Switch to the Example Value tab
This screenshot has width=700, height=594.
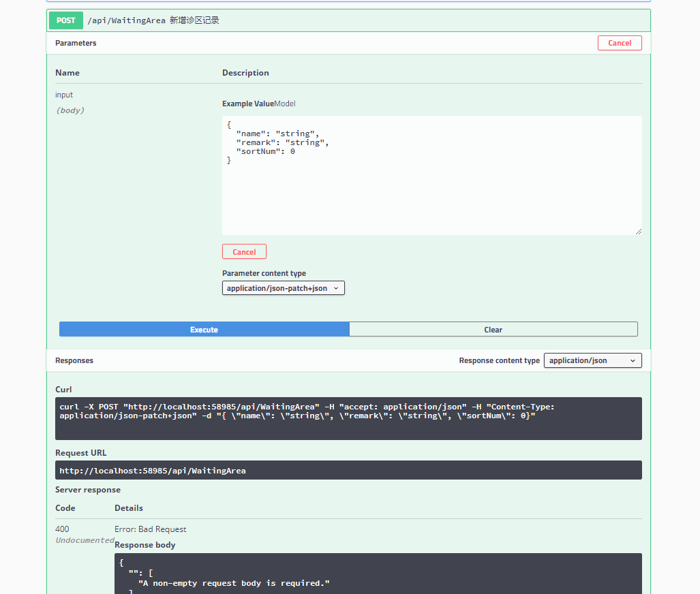[x=247, y=104]
